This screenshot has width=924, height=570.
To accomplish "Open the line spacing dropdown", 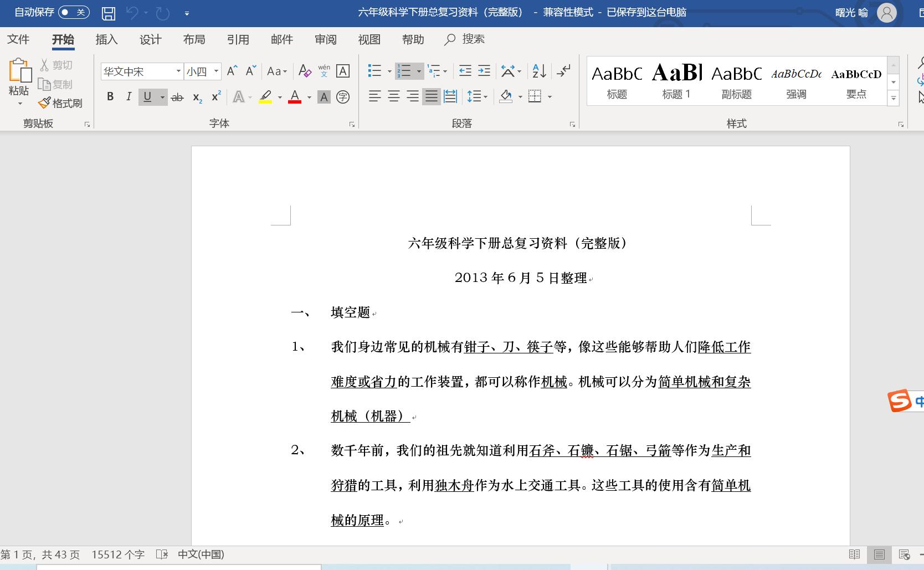I will [477, 97].
